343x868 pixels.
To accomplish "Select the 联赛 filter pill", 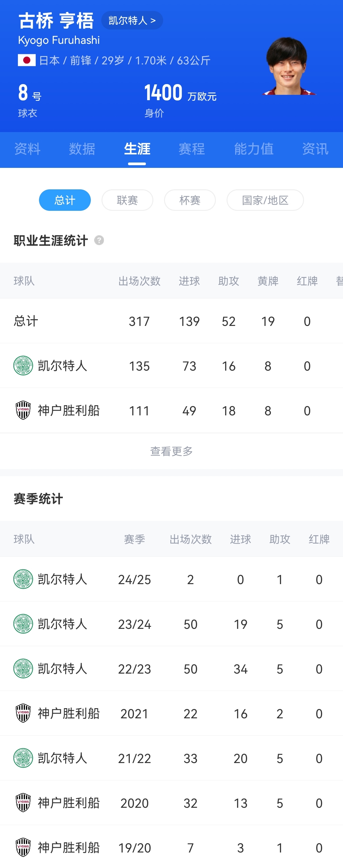I will 127,200.
